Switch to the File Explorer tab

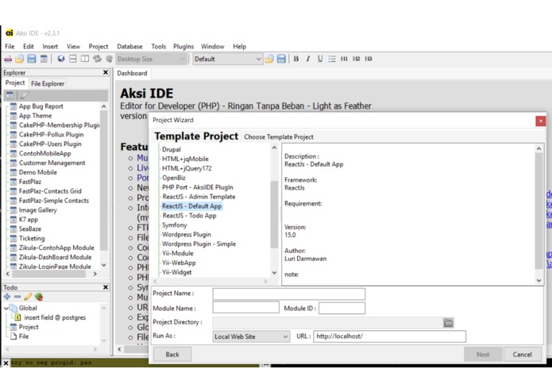click(48, 83)
